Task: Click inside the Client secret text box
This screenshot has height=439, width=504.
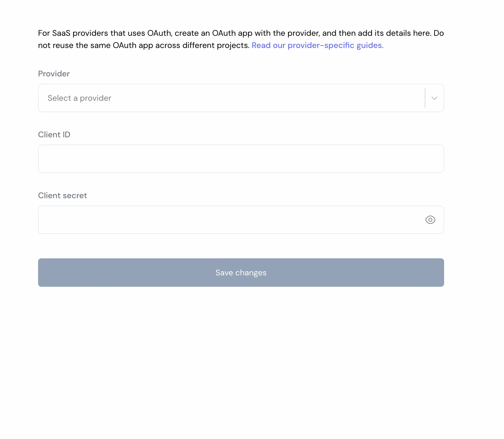Action: tap(228, 220)
